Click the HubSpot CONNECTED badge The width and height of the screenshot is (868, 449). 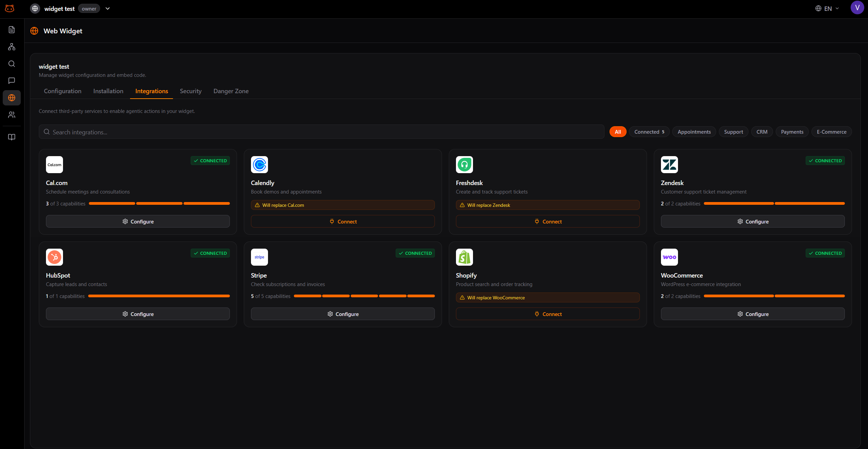pyautogui.click(x=210, y=253)
